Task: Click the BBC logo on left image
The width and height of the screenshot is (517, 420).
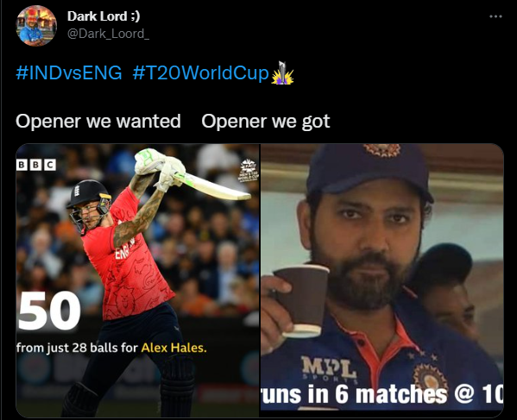Action: [36, 165]
